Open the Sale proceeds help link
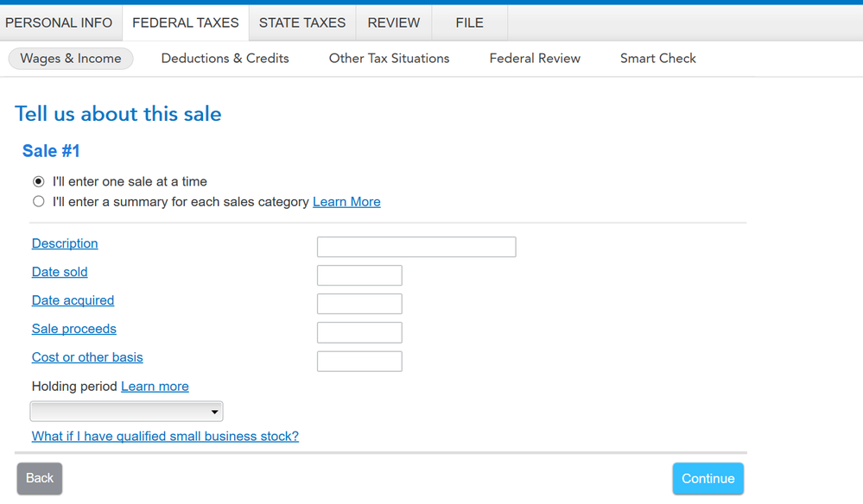This screenshot has width=863, height=504. click(74, 329)
